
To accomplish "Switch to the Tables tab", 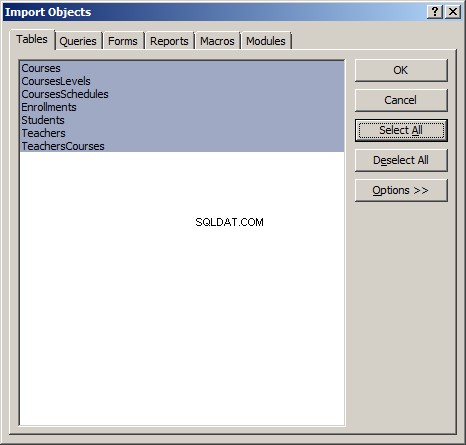I will click(32, 39).
